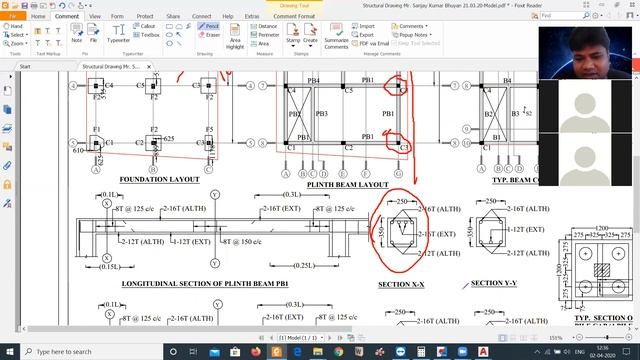Click the File attachment tool
This screenshot has width=640, height=360.
pos(93,33)
